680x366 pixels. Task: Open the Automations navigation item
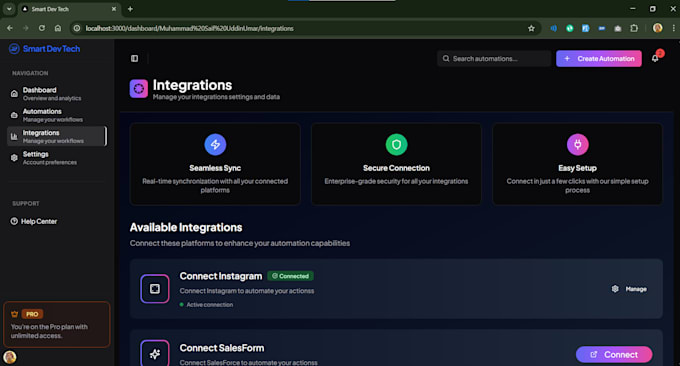coord(56,115)
